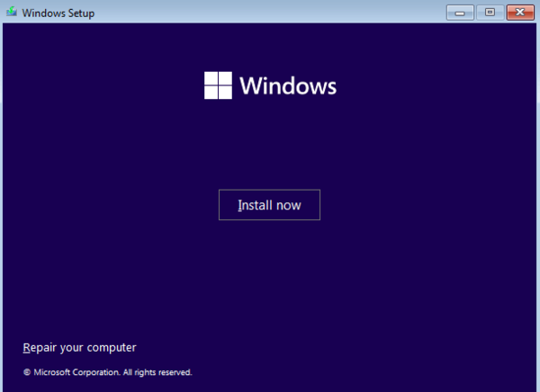This screenshot has width=540, height=392.
Task: Click empty title bar area beside the title
Action: (x=270, y=13)
